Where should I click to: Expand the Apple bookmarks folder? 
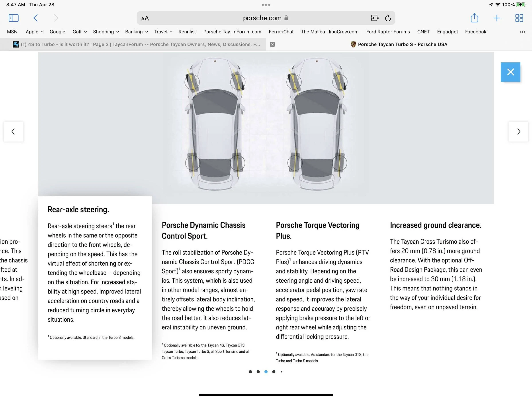point(35,32)
